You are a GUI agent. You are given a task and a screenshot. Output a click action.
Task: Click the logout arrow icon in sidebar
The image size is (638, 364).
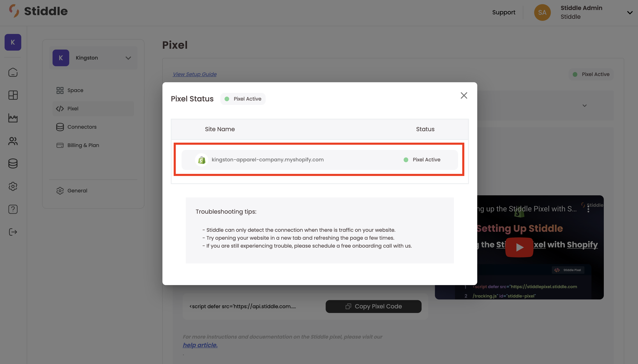coord(13,232)
